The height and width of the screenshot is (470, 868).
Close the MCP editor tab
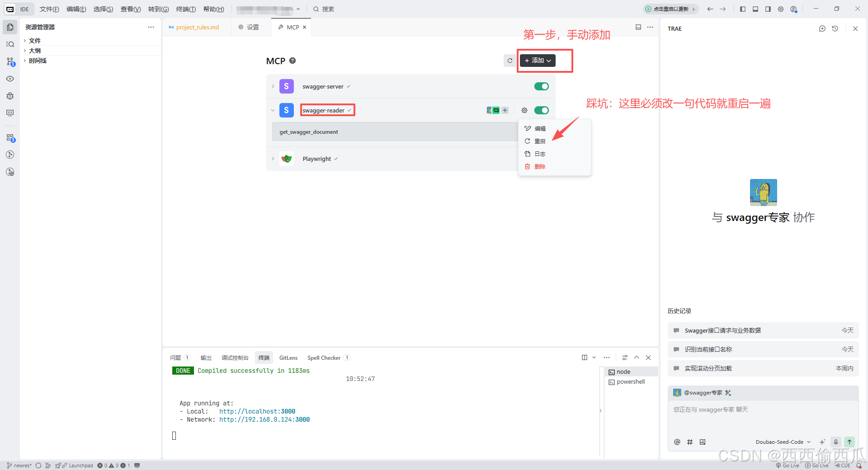point(305,27)
